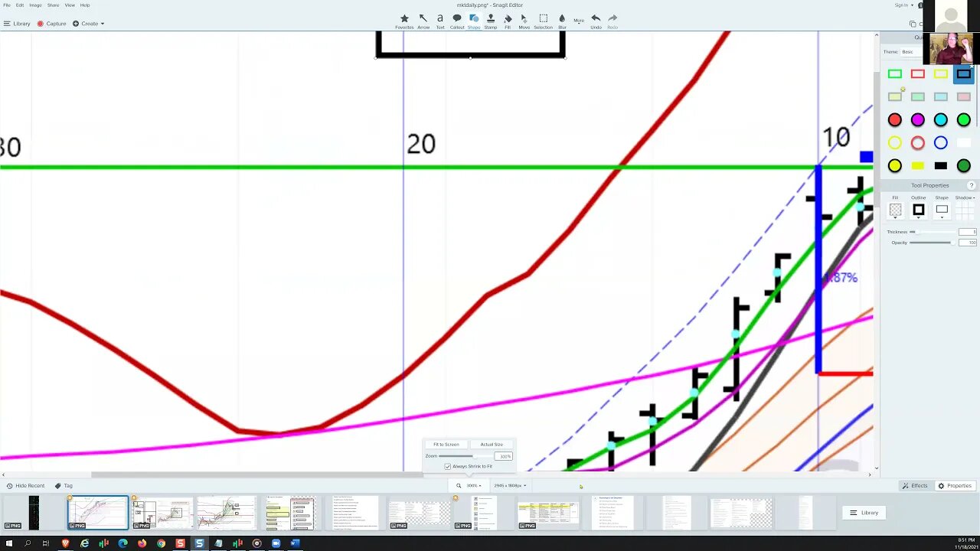Pick the green rectangle outline quick style
980x551 pixels.
pos(894,74)
